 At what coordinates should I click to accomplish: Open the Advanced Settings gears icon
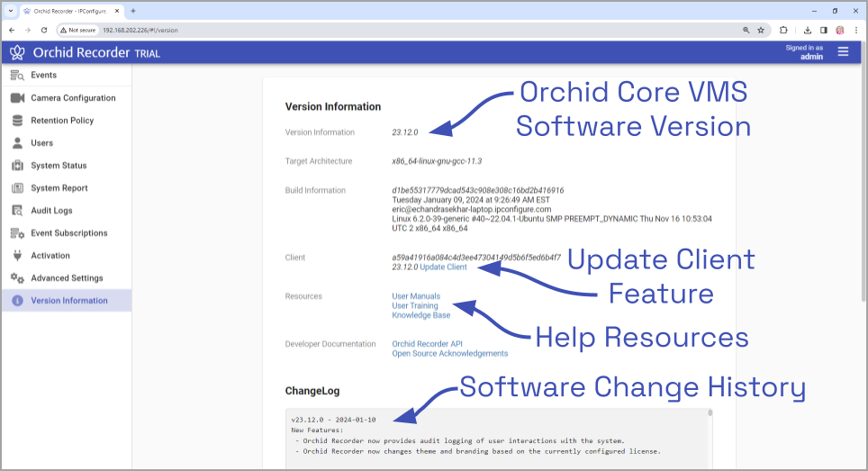point(17,278)
